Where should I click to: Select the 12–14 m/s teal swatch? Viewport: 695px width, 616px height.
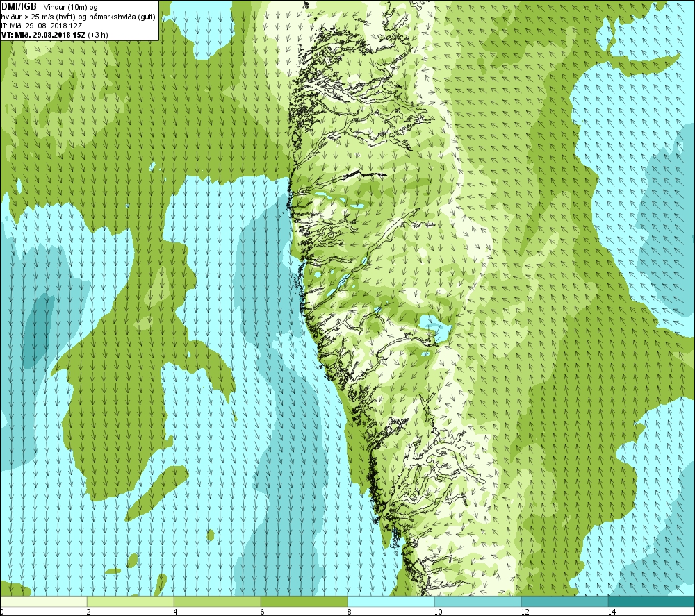click(564, 601)
